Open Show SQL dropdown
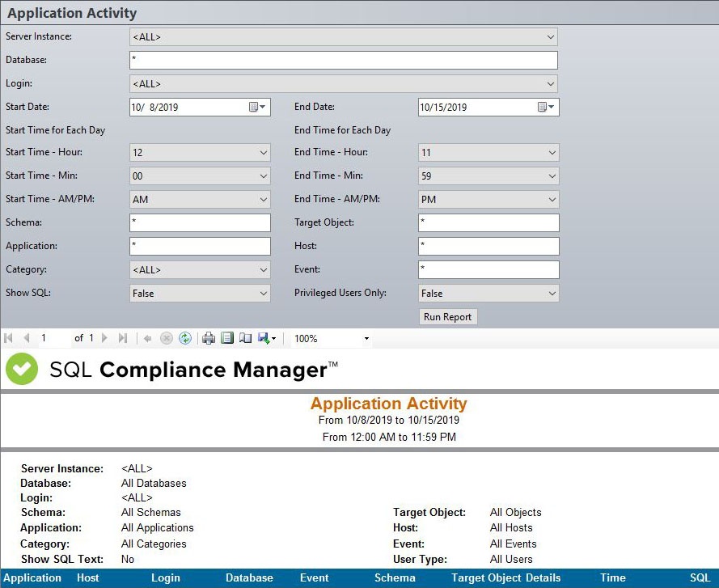 (x=263, y=293)
